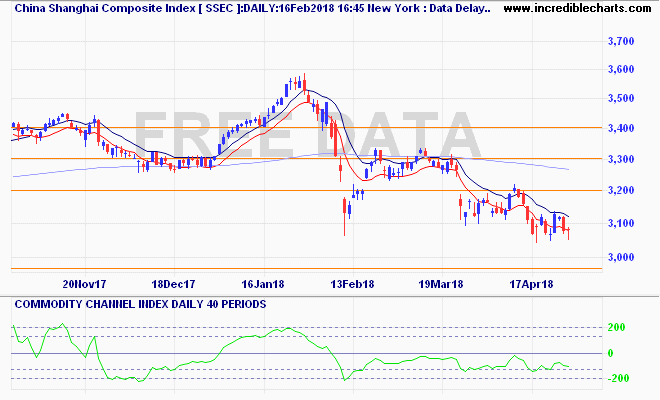Select the 20Nov17 date label
Image resolution: width=660 pixels, height=400 pixels.
(82, 283)
